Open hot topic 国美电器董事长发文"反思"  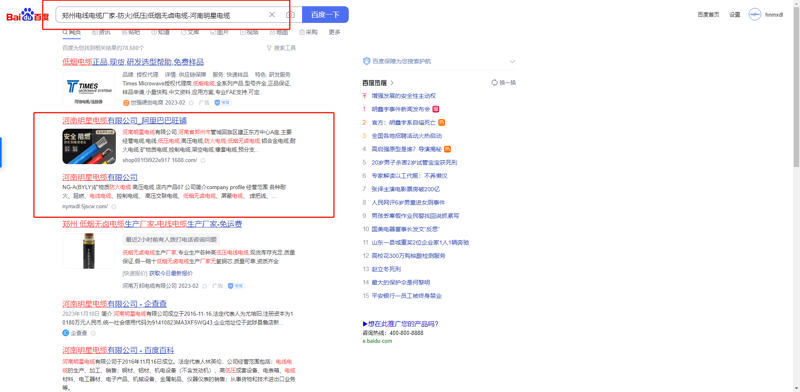[406, 229]
